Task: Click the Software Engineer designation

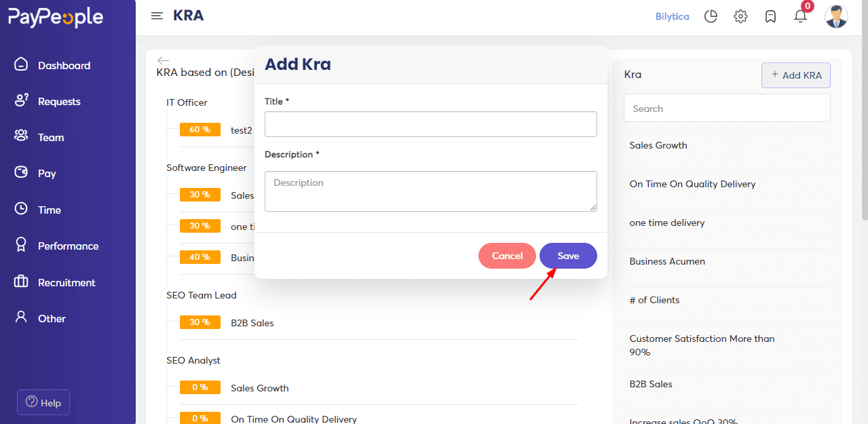Action: point(206,168)
